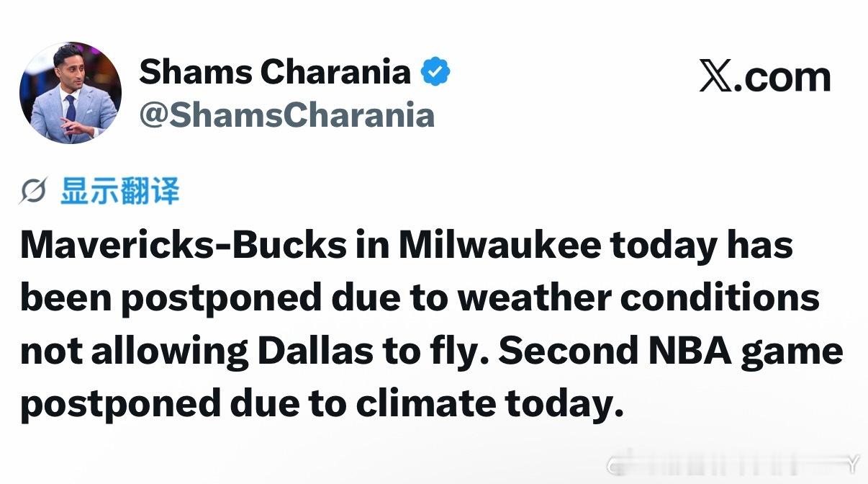Click the word "Mavericks-Bucks" in the post
The width and height of the screenshot is (868, 484).
point(183,246)
